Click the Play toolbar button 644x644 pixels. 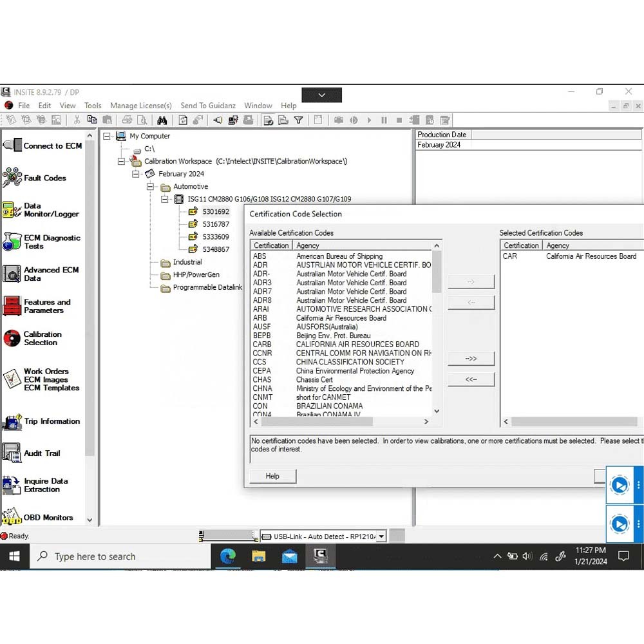tap(369, 120)
